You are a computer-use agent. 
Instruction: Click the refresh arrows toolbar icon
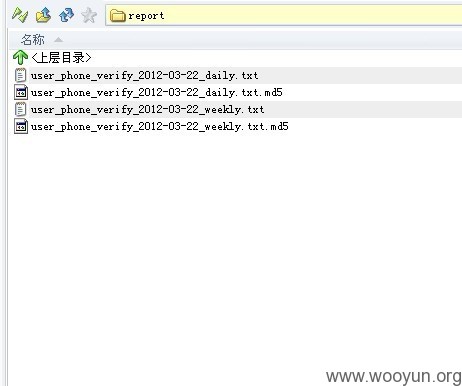point(66,15)
